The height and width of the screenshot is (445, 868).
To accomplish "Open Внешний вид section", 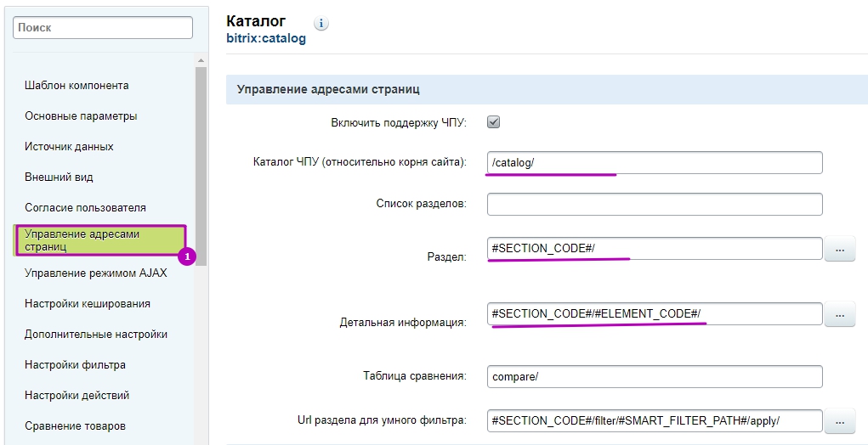I will point(59,177).
